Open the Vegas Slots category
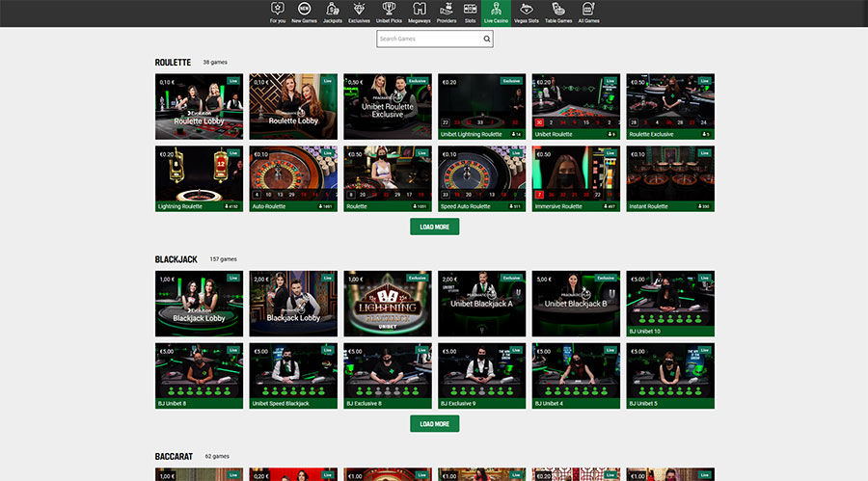This screenshot has height=481, width=868. [526, 13]
